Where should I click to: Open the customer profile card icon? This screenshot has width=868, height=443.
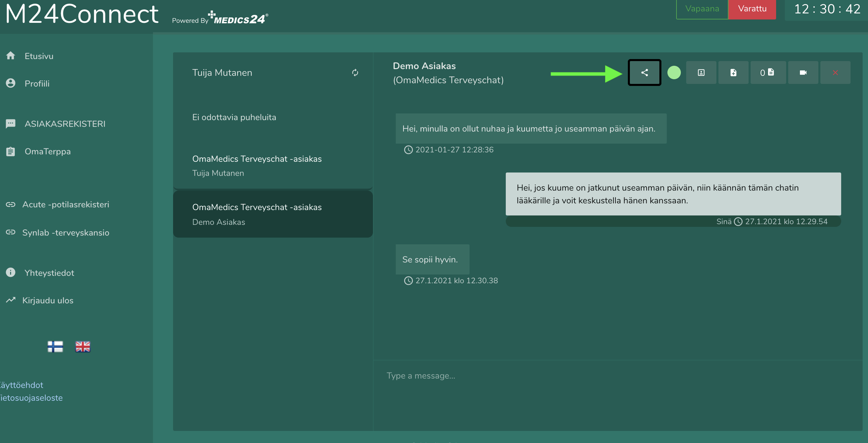point(701,72)
